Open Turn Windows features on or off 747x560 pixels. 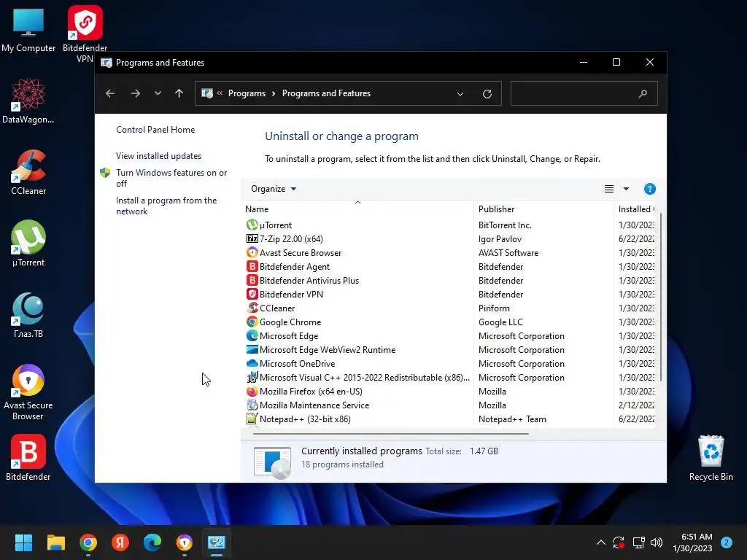pyautogui.click(x=171, y=178)
